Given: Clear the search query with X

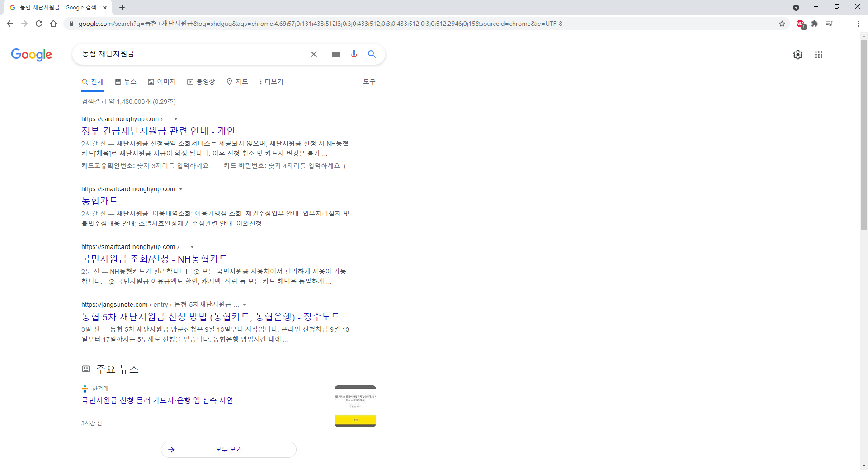Looking at the screenshot, I should tap(314, 54).
